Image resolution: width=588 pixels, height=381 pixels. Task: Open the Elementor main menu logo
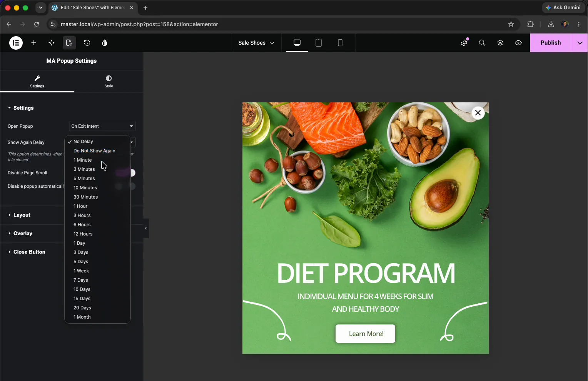[16, 43]
